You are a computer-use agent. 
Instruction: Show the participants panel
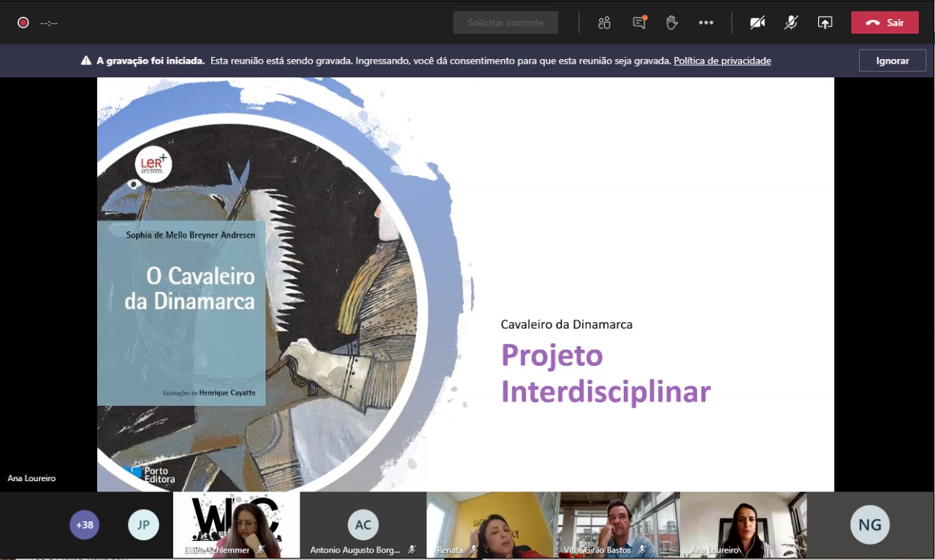pyautogui.click(x=604, y=23)
